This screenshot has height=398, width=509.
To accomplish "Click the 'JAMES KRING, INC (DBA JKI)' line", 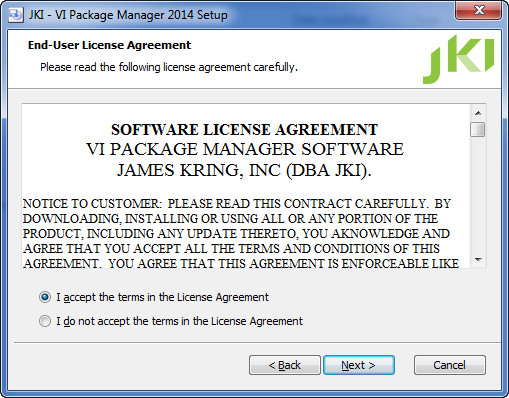I will pyautogui.click(x=244, y=171).
